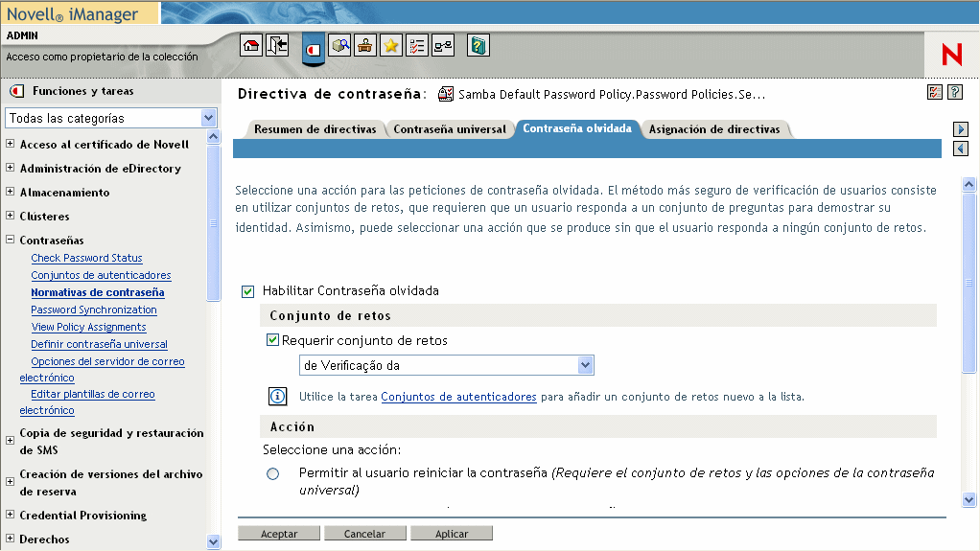Viewport: 980px width, 551px height.
Task: Expand Administración de eDirectory
Action: [x=10, y=168]
